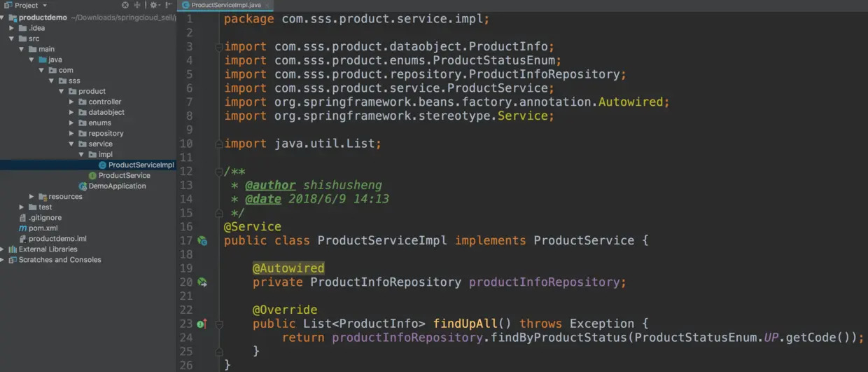Click the @Autowired annotation in code
The height and width of the screenshot is (372, 868).
click(x=288, y=268)
